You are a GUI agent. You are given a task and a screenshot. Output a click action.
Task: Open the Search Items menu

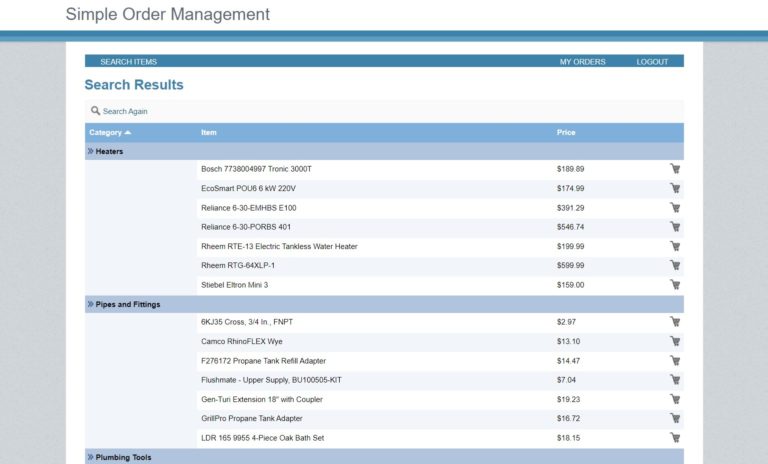(x=128, y=62)
